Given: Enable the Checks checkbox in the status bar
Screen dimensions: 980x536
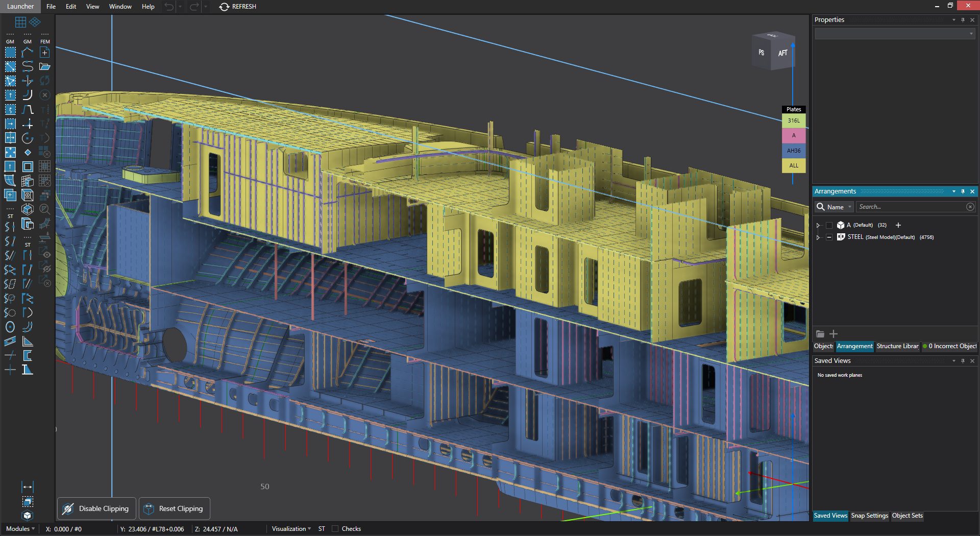Looking at the screenshot, I should coord(335,528).
